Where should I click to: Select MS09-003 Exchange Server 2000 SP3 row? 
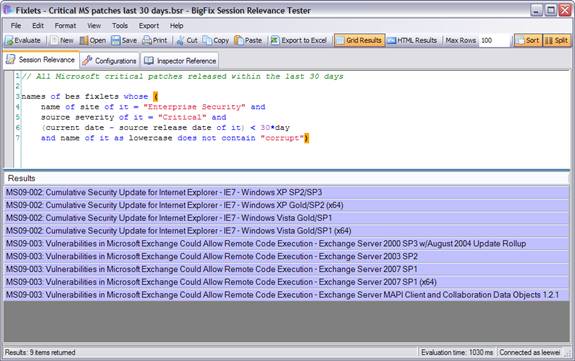coord(287,244)
